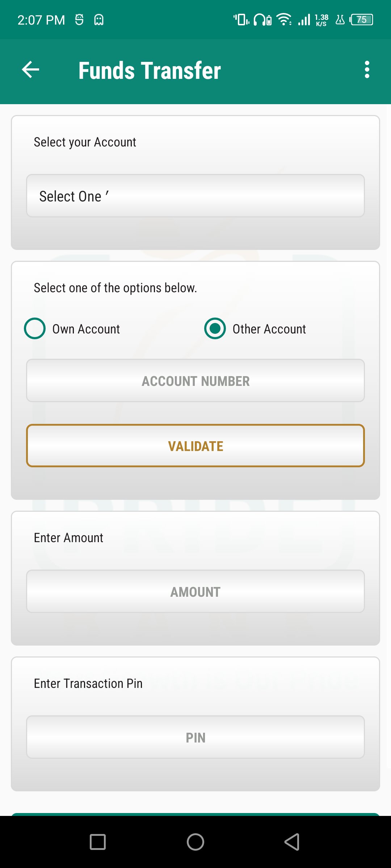Tap the PIN entry field
391x868 pixels.
195,737
